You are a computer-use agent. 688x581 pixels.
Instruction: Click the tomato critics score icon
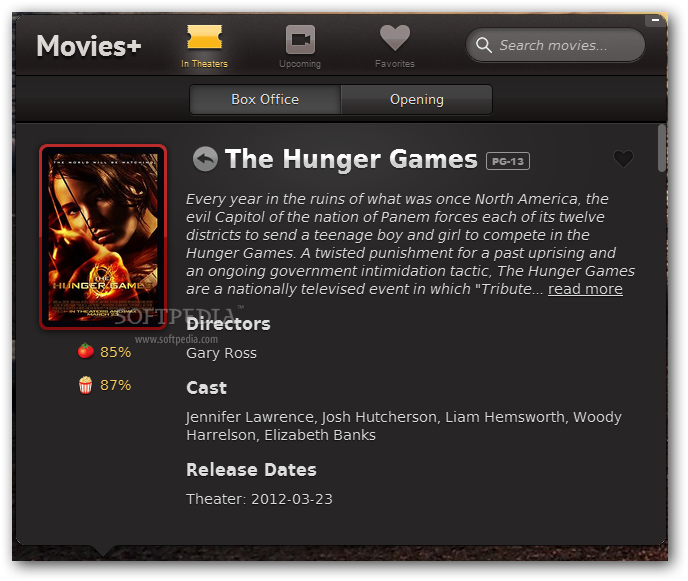click(x=86, y=351)
